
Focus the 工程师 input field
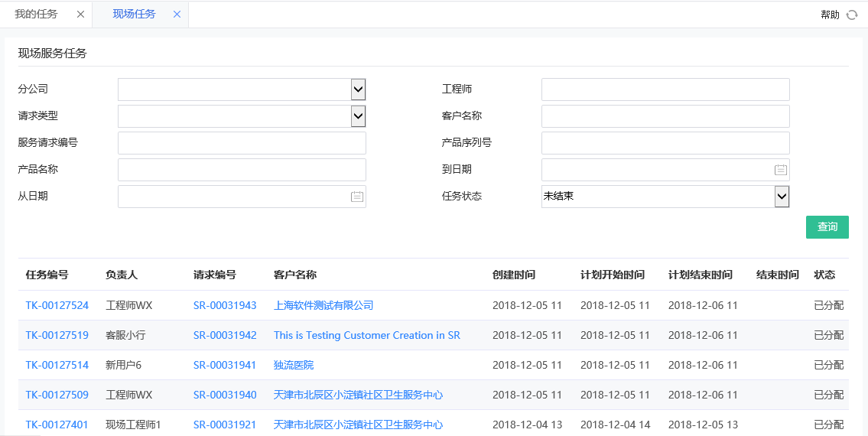665,89
